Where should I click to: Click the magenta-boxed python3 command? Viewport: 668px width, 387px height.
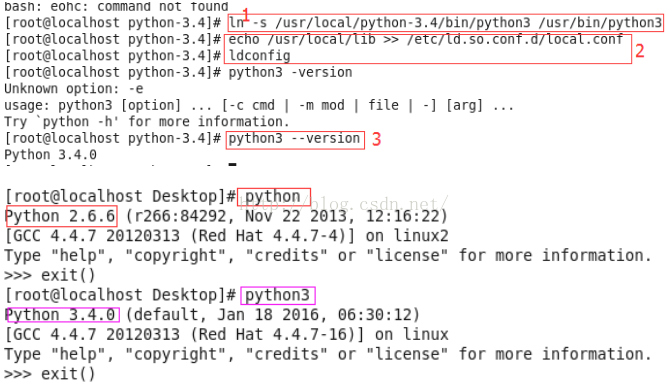coord(278,295)
